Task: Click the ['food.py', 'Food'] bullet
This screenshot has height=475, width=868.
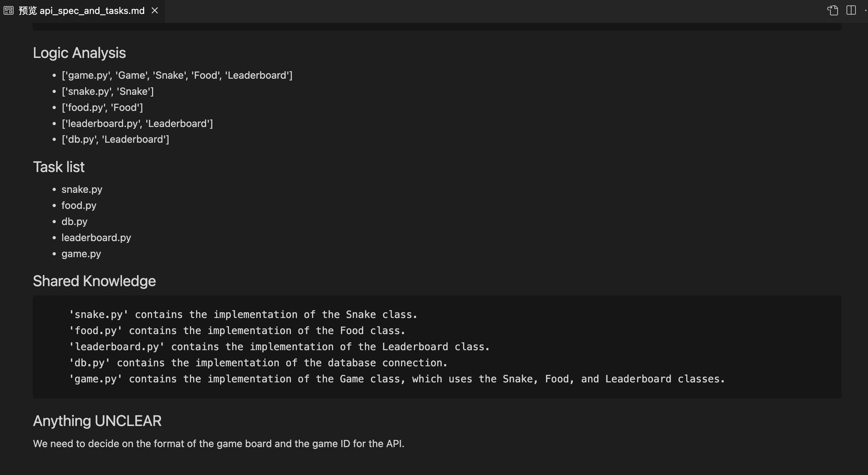Action: click(102, 108)
